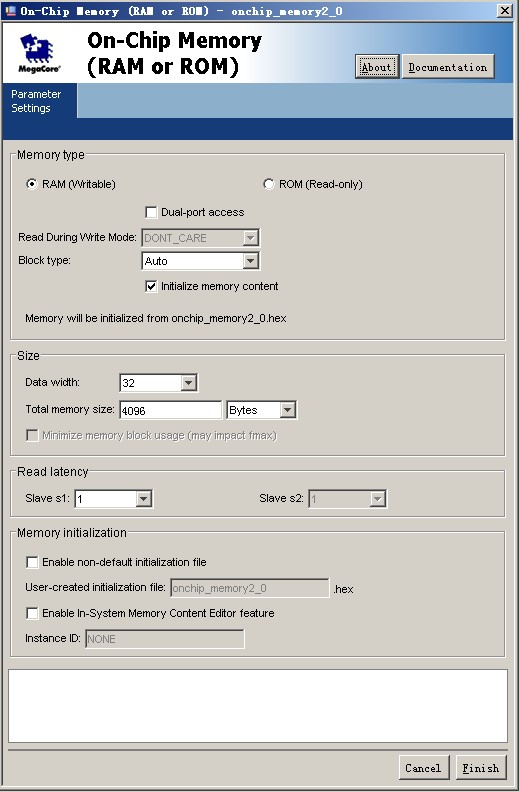Image resolution: width=519 pixels, height=792 pixels.
Task: Close the On-Chip Memory dialog window
Action: (x=504, y=11)
